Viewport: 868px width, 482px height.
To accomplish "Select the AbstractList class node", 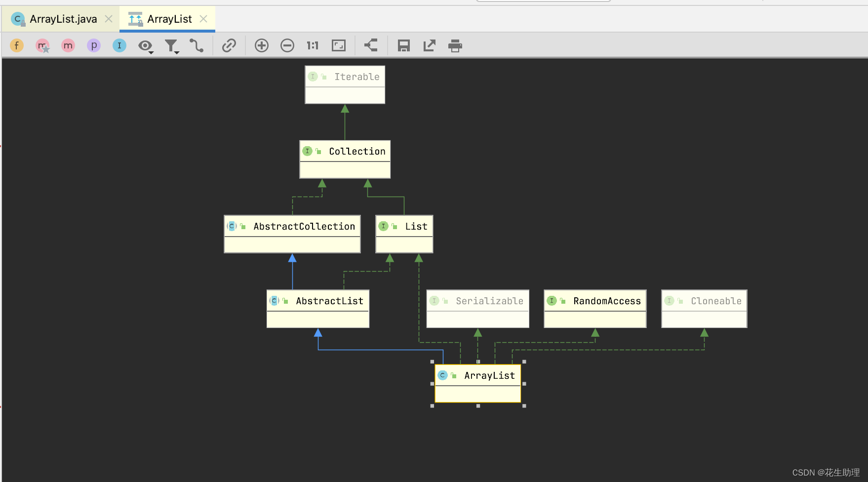I will 318,309.
